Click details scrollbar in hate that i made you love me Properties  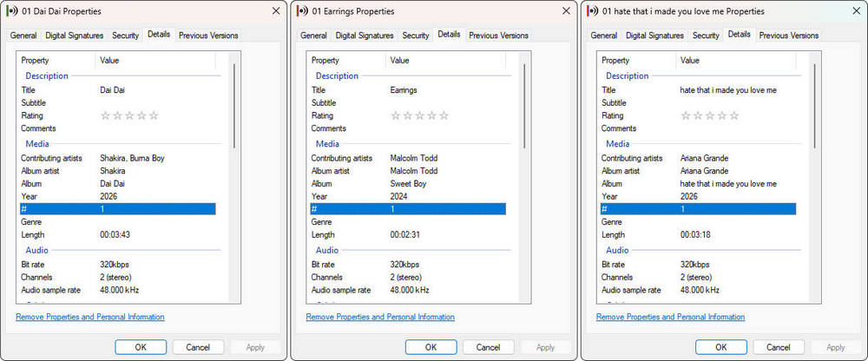[x=814, y=105]
